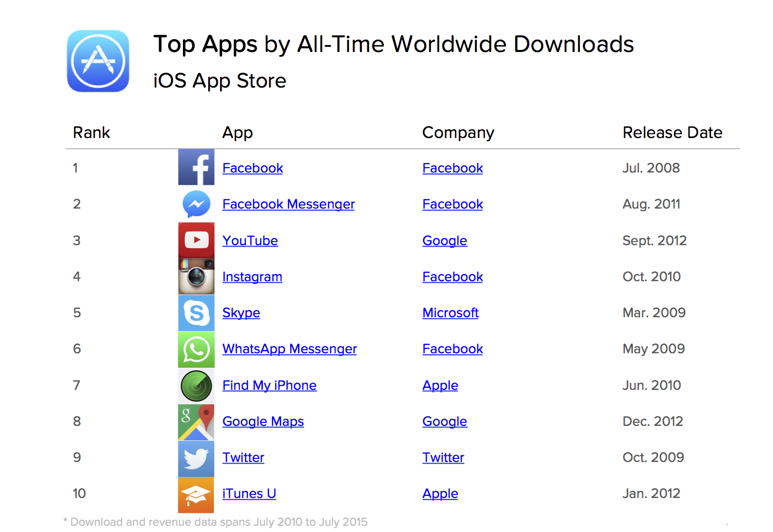
Task: Click the Facebook Messenger chat bubble icon
Action: (196, 204)
